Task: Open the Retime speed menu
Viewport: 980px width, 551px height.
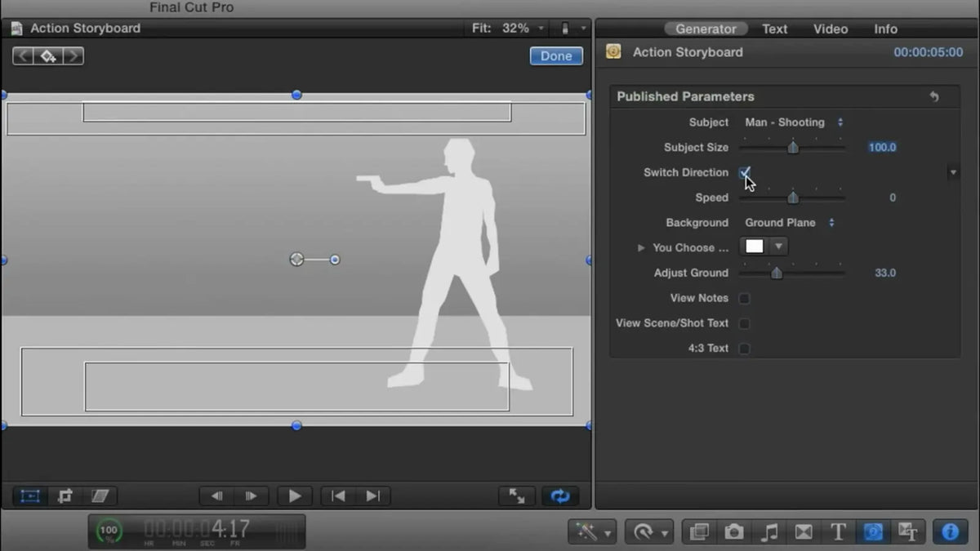Action: click(649, 532)
